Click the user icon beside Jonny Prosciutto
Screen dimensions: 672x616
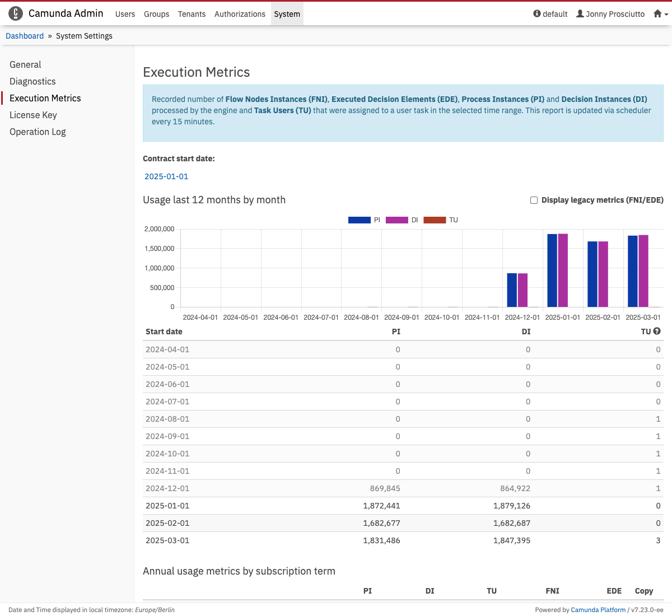point(580,14)
